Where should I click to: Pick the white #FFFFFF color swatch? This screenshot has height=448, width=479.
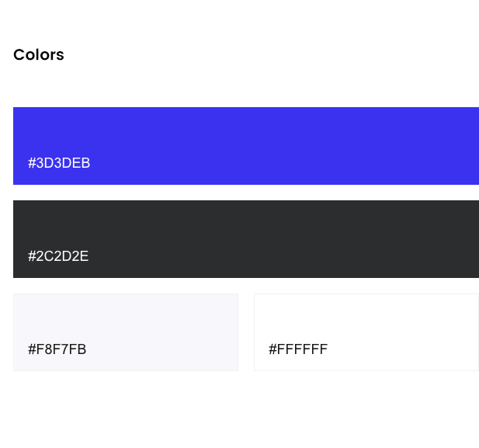(366, 332)
